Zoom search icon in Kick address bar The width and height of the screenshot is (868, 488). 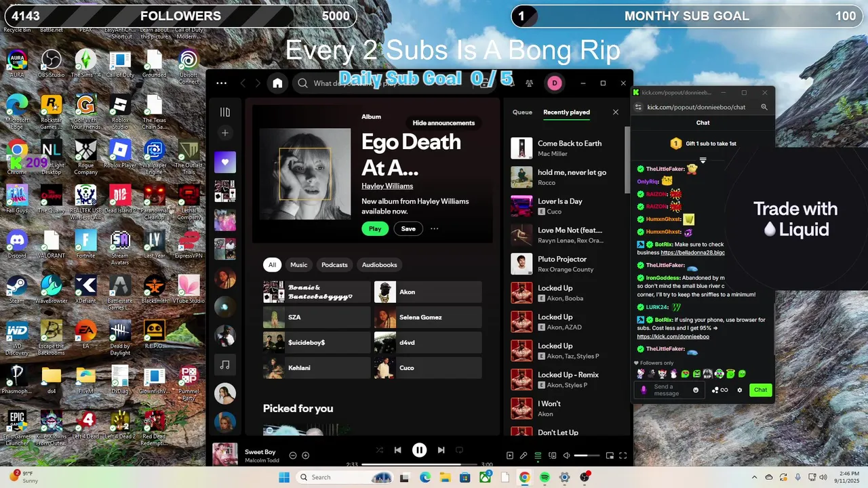coord(764,107)
